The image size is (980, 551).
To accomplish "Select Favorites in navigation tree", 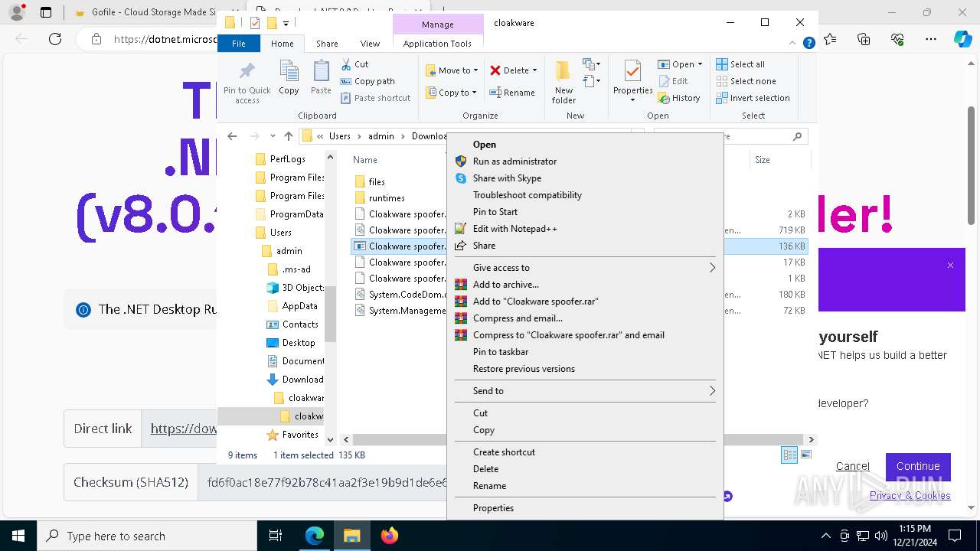I will coord(299,435).
